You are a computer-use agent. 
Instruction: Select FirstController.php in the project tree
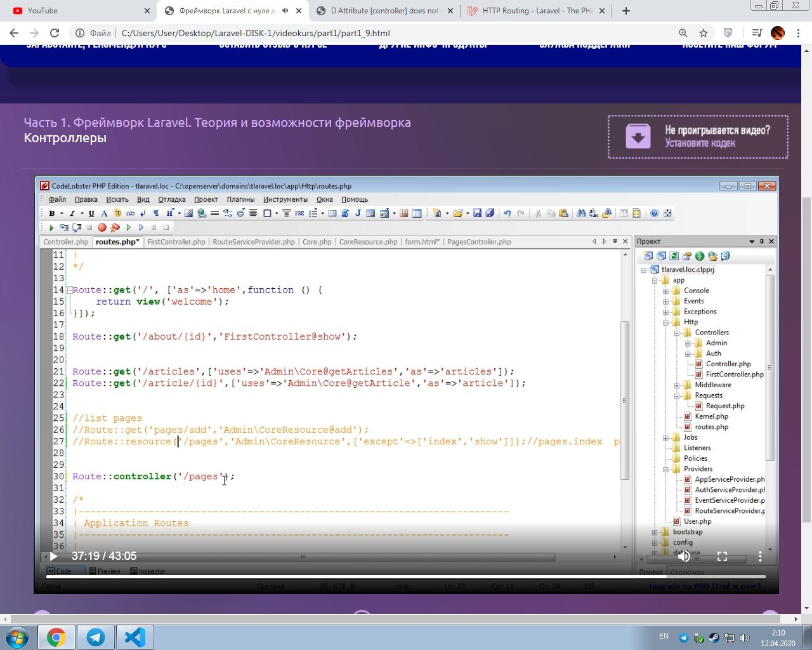tap(735, 375)
